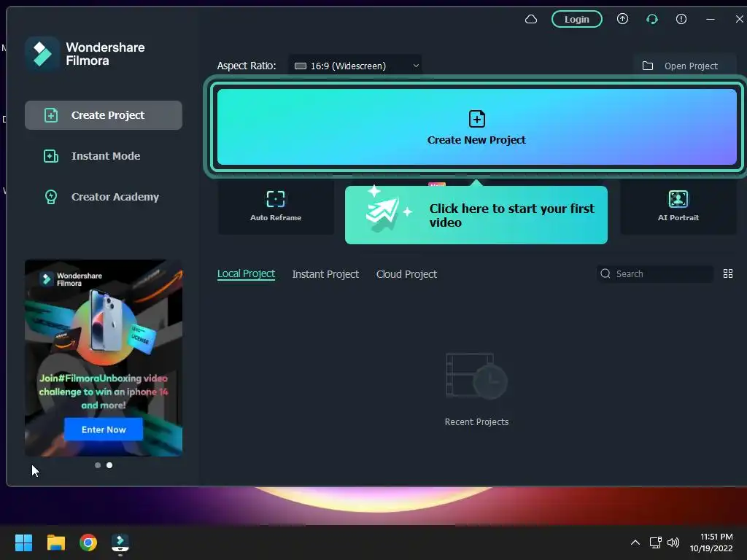This screenshot has height=560, width=747.
Task: Click the search magnifier icon
Action: point(605,273)
